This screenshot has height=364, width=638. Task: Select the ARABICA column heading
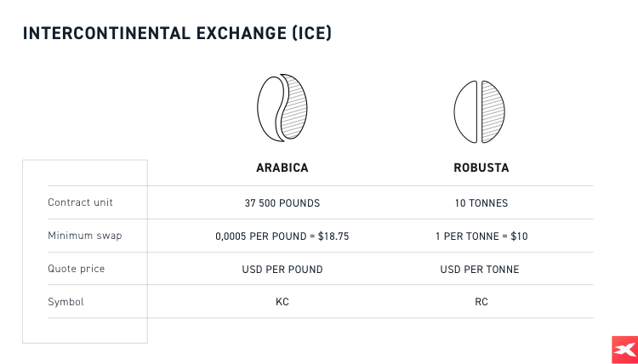click(x=282, y=168)
